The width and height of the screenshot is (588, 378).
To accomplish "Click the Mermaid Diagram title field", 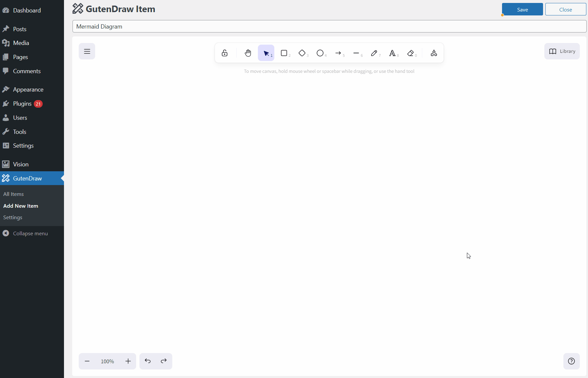I will pos(329,27).
